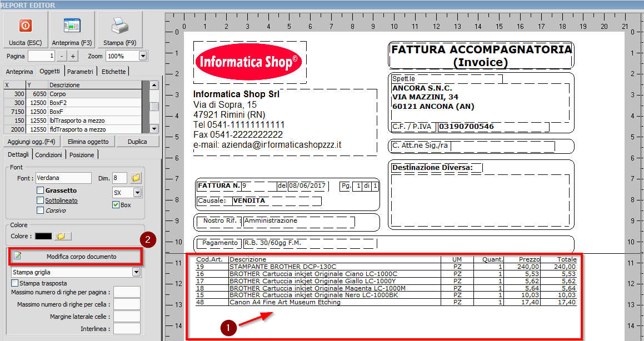Toggle the Grassetto checkbox

click(x=40, y=190)
